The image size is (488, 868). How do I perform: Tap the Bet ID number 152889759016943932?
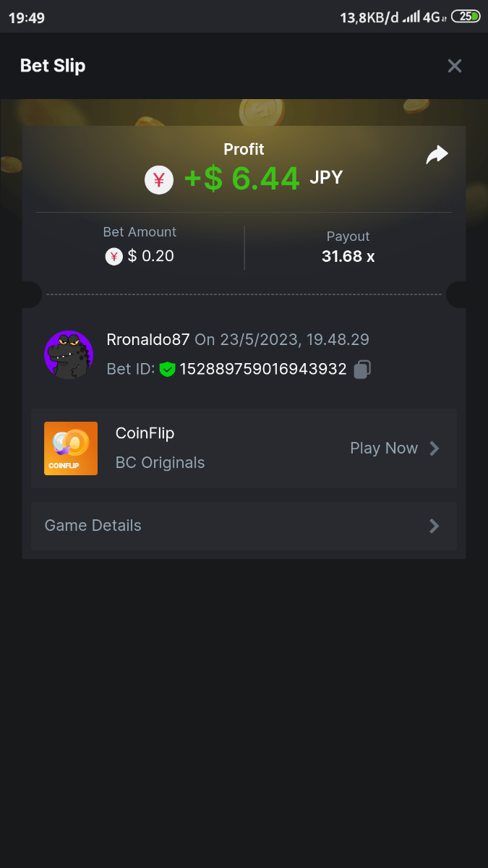click(x=263, y=370)
